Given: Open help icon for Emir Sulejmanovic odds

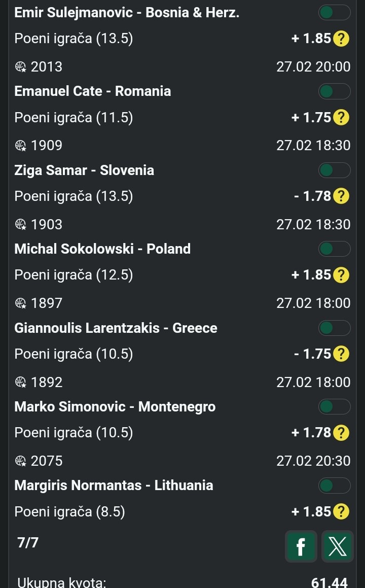Looking at the screenshot, I should coord(342,39).
